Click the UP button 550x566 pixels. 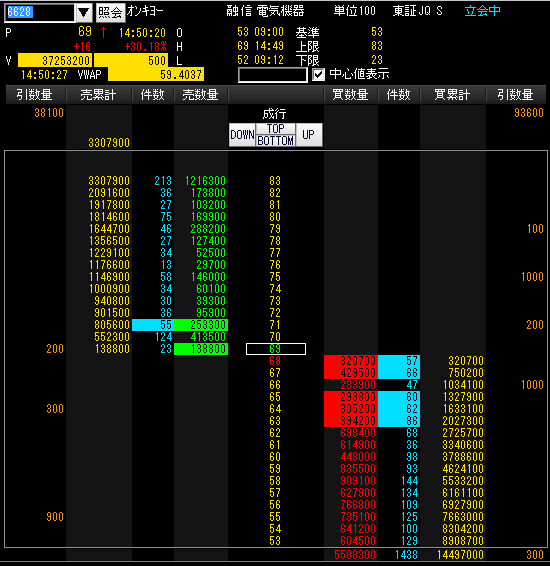[309, 135]
